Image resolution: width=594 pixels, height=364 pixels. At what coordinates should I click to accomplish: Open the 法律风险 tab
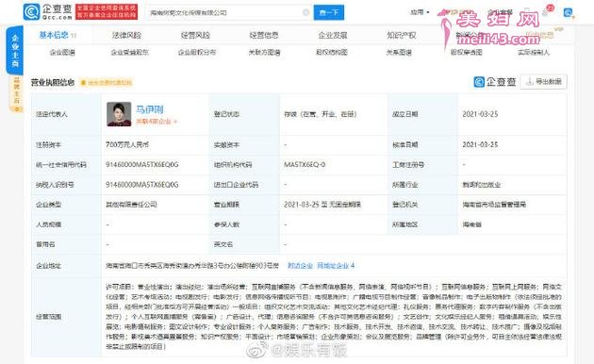tap(126, 35)
